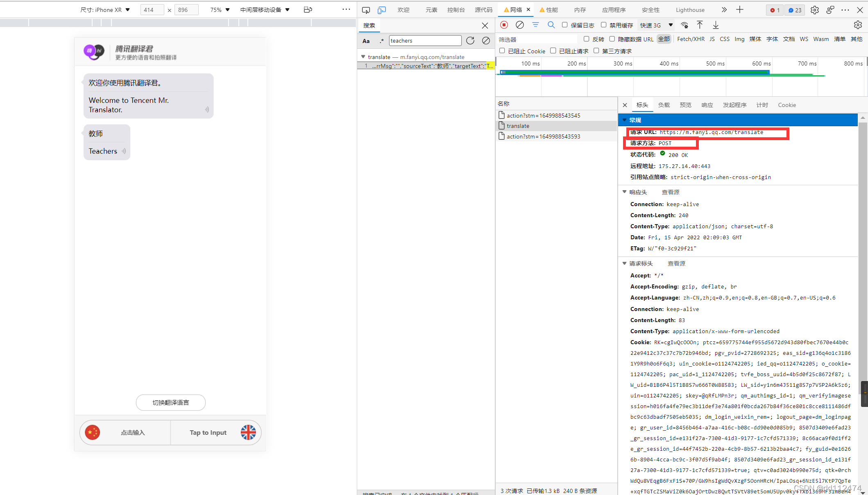Click the import HAR upload arrow
Viewport: 868px width, 495px height.
coord(700,25)
